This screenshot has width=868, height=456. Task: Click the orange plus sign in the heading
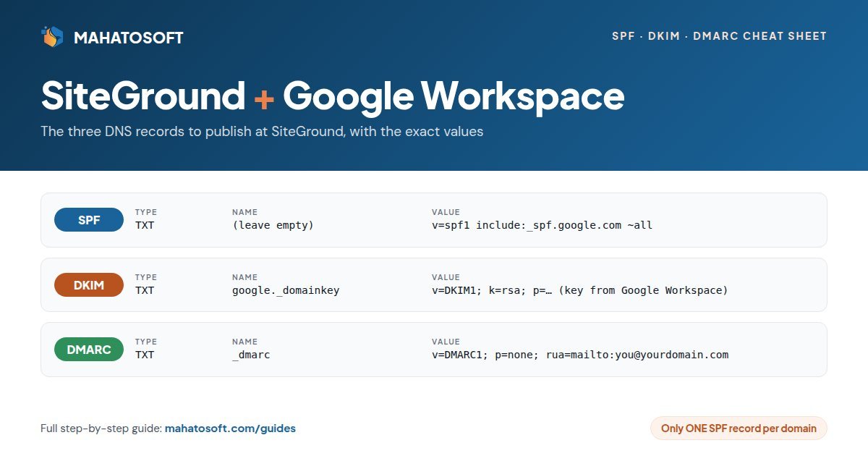pos(264,98)
